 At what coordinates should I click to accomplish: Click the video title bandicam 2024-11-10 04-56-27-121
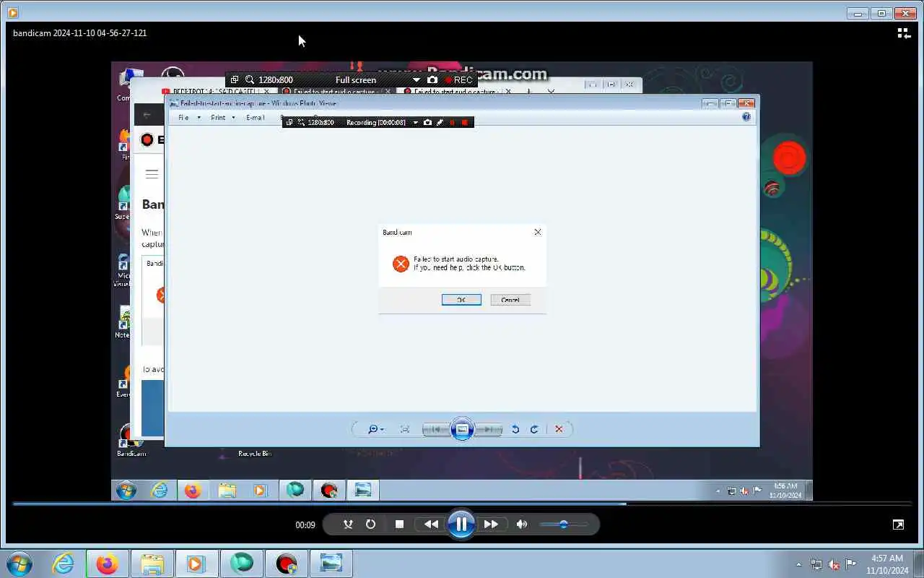tap(80, 33)
